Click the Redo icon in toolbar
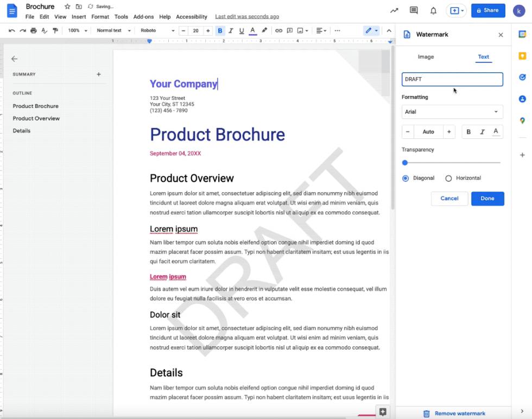 [x=22, y=30]
